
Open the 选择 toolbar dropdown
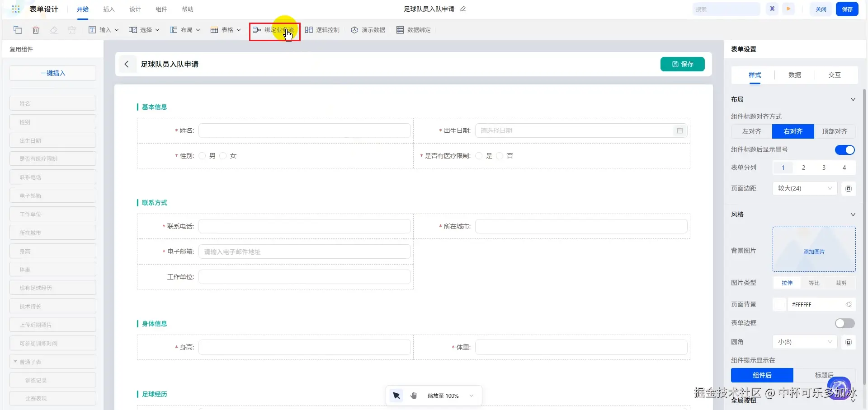(x=144, y=30)
